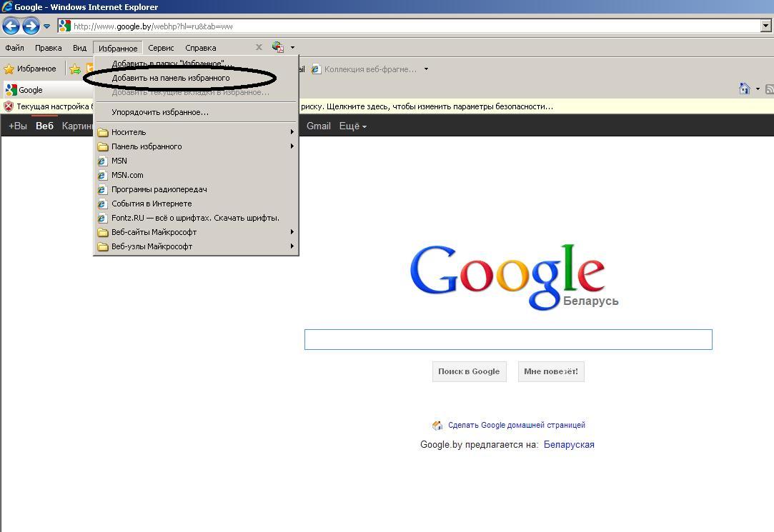This screenshot has height=532, width=774.
Task: Choose Упорядочить избранное menu entry
Action: 196,112
